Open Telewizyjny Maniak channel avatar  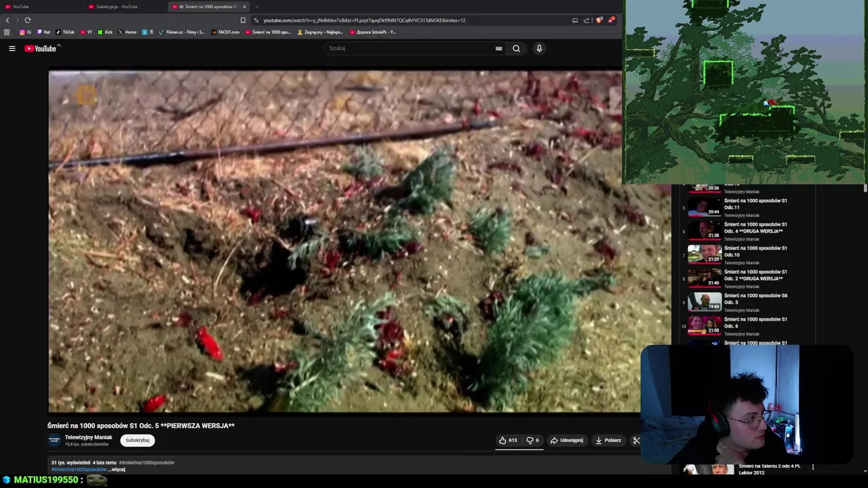click(54, 440)
